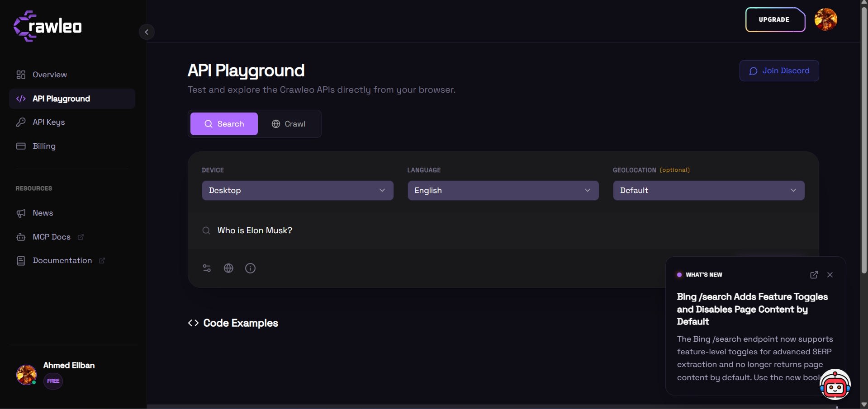Open the Device dropdown set to Desktop
The height and width of the screenshot is (409, 868).
coord(298,190)
